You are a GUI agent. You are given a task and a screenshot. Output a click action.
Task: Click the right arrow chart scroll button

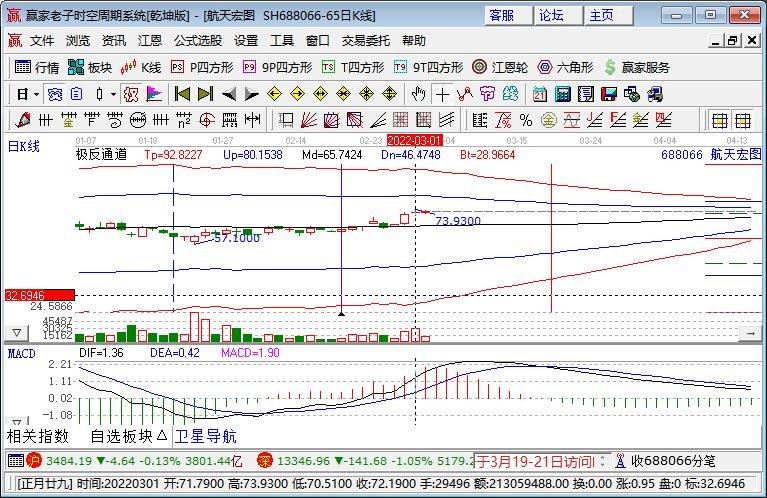click(x=750, y=333)
